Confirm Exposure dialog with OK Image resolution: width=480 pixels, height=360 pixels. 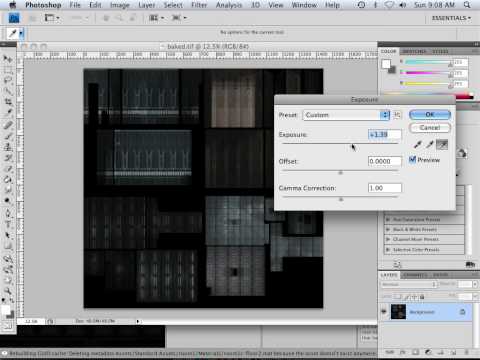430,115
